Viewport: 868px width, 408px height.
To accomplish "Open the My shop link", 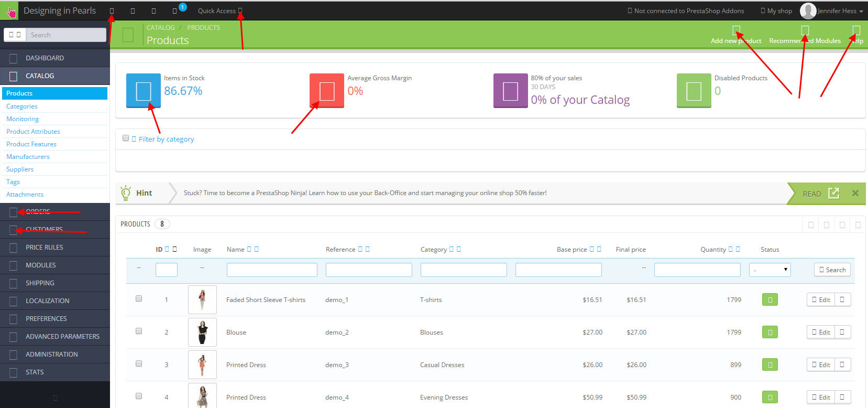I will pos(776,10).
